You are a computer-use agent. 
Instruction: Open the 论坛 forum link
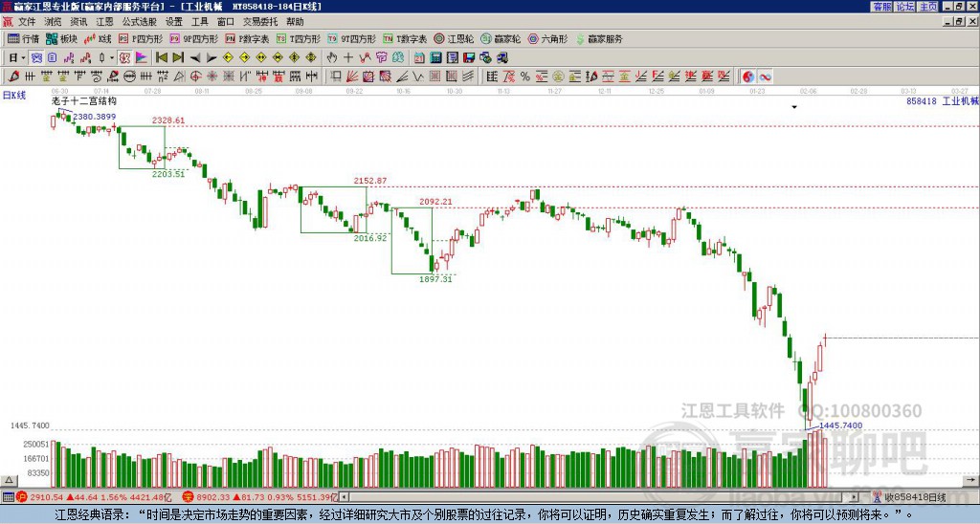tap(905, 7)
